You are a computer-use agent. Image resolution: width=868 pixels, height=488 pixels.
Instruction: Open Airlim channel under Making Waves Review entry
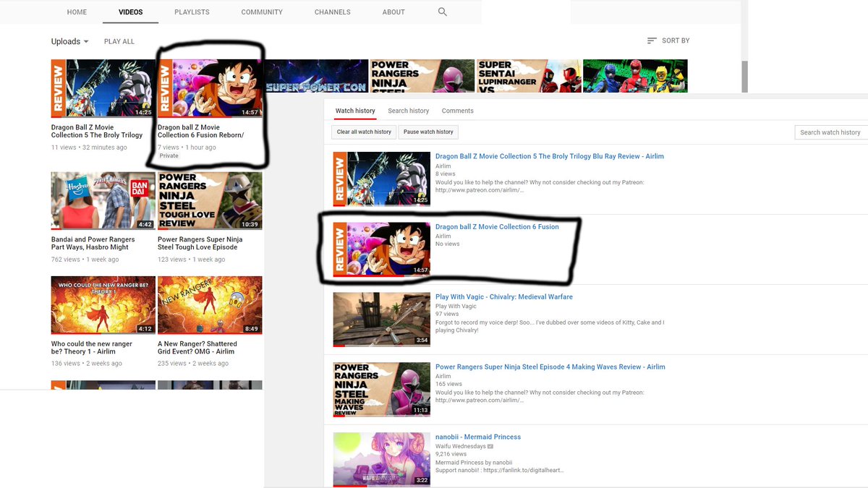(443, 377)
